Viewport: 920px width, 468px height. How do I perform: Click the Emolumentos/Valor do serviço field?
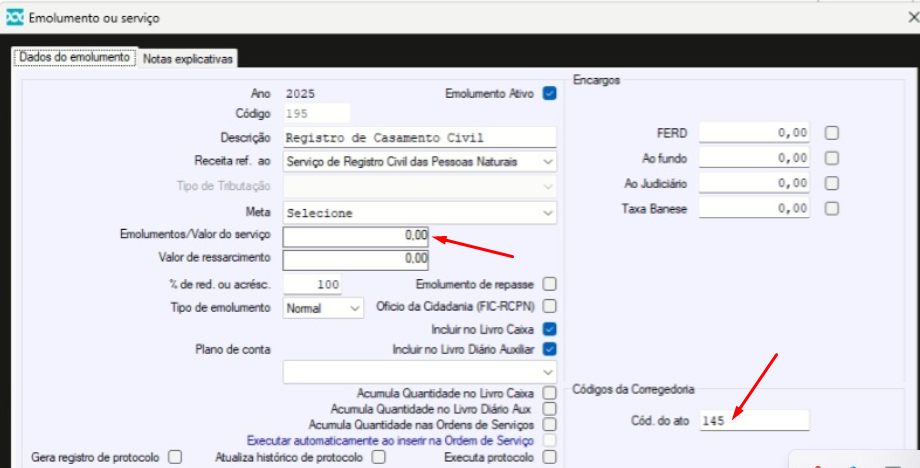(x=356, y=237)
